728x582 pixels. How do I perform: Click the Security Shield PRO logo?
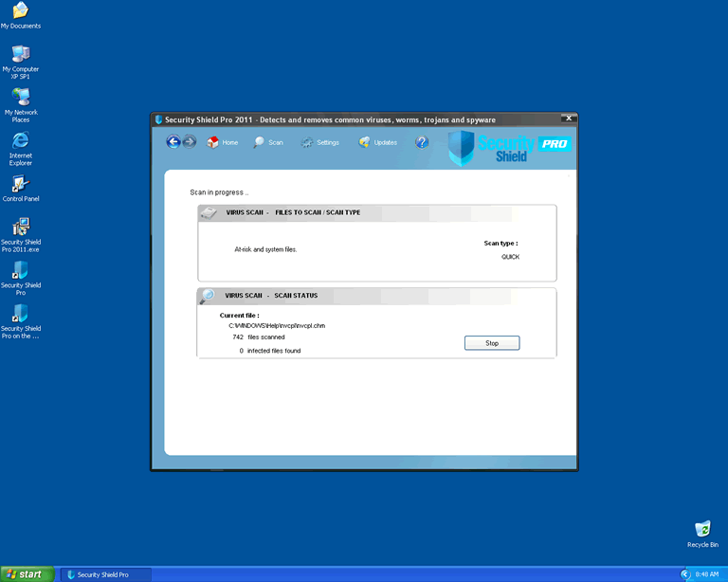click(509, 146)
